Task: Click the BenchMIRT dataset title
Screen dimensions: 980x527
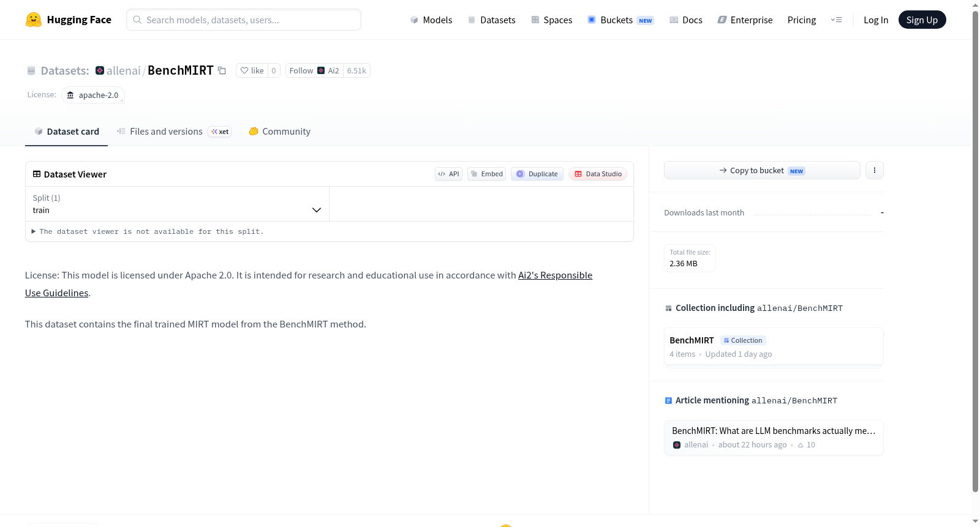Action: [181, 70]
